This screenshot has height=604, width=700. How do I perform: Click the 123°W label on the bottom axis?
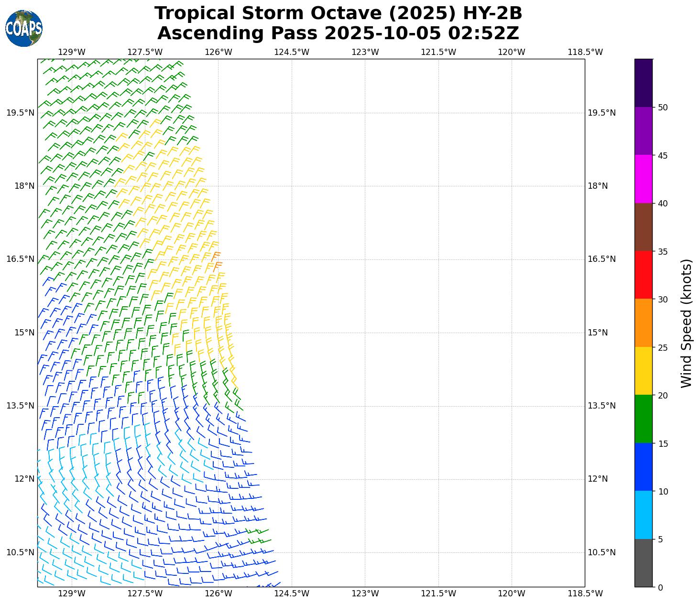pyautogui.click(x=365, y=593)
